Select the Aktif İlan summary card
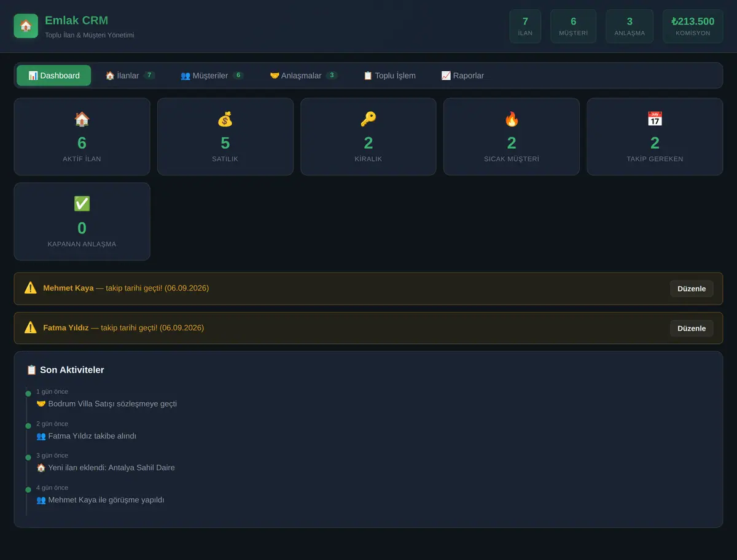Image resolution: width=737 pixels, height=560 pixels. pos(82,137)
